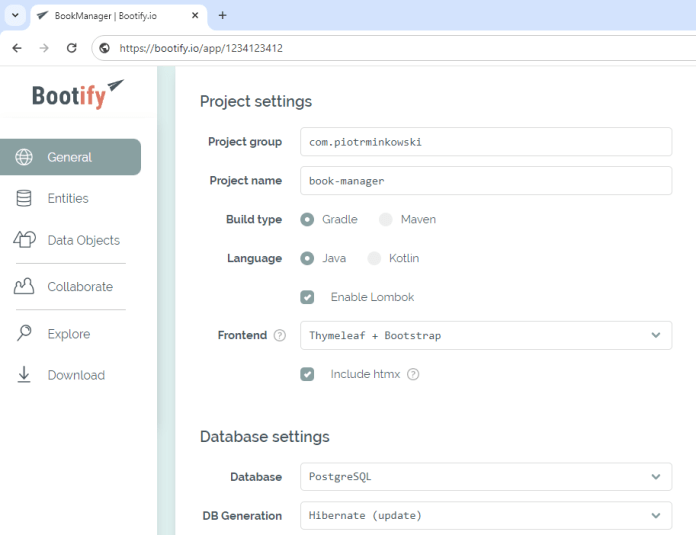This screenshot has height=535, width=696.
Task: Click the Build type label
Action: 254,219
